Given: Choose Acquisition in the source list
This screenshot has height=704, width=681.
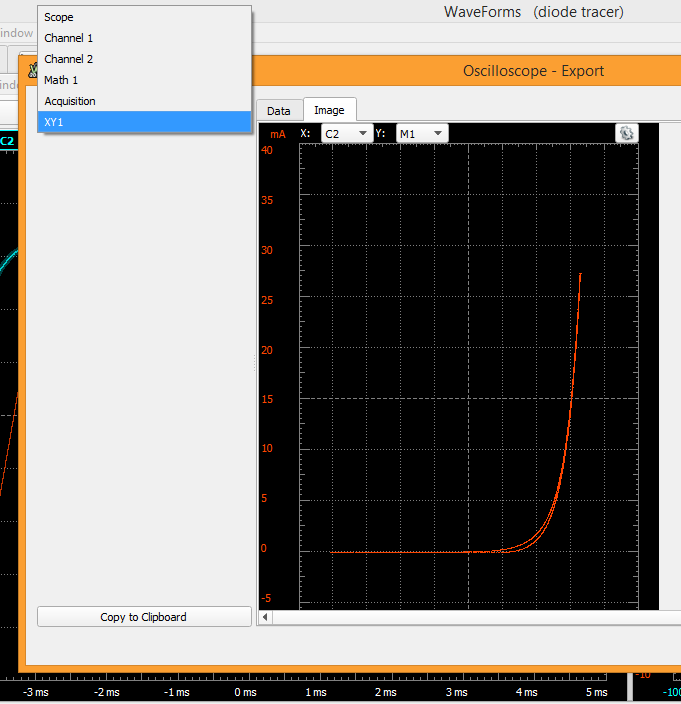Looking at the screenshot, I should (70, 101).
